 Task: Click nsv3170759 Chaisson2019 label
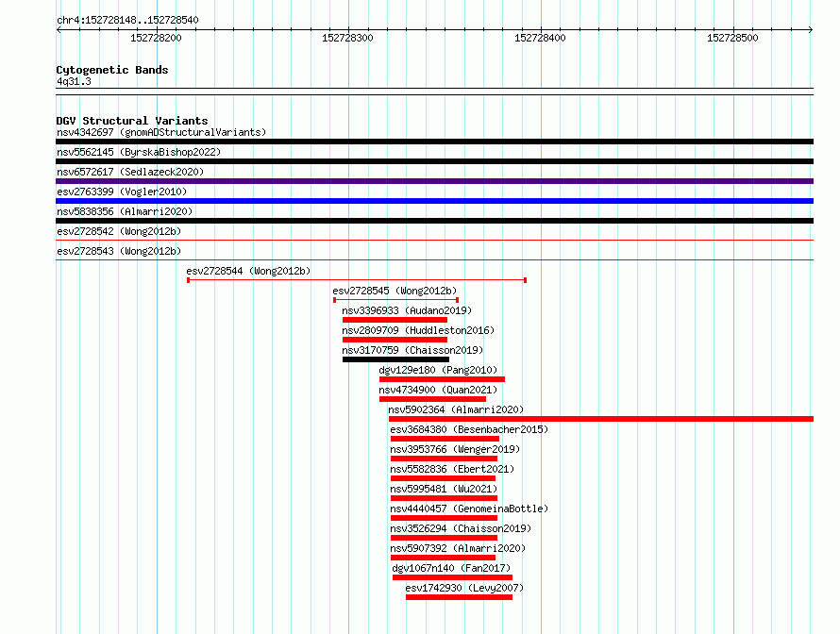412,350
